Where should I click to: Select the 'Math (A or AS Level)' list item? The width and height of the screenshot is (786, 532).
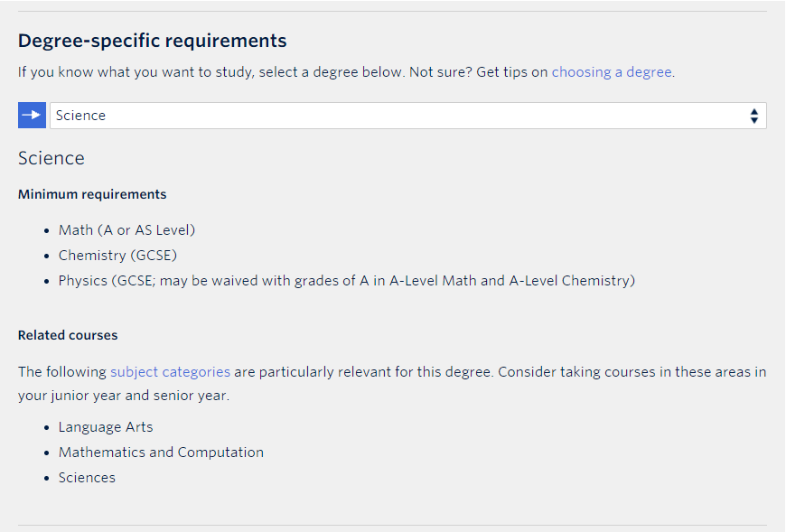point(126,230)
